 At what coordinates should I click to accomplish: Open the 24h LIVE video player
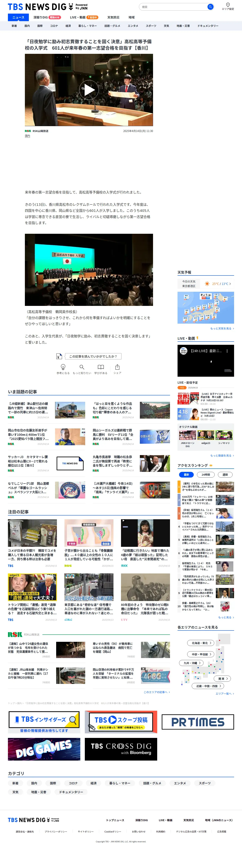tap(206, 360)
